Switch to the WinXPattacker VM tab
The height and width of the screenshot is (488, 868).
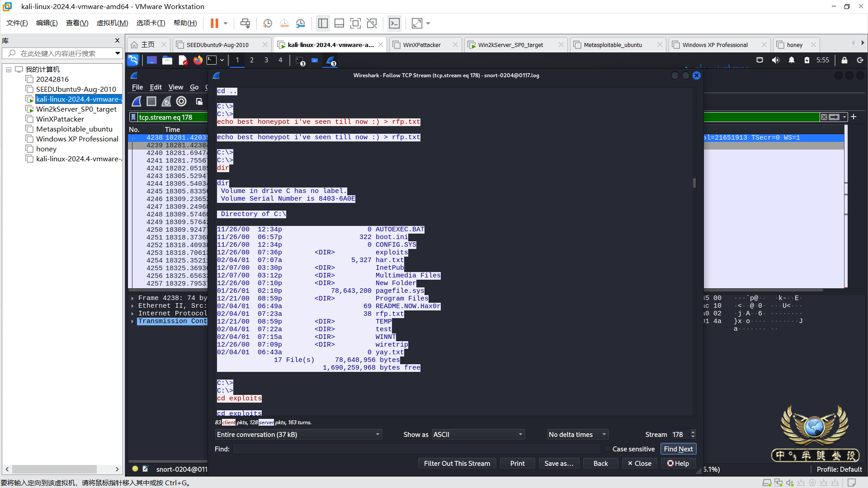421,45
